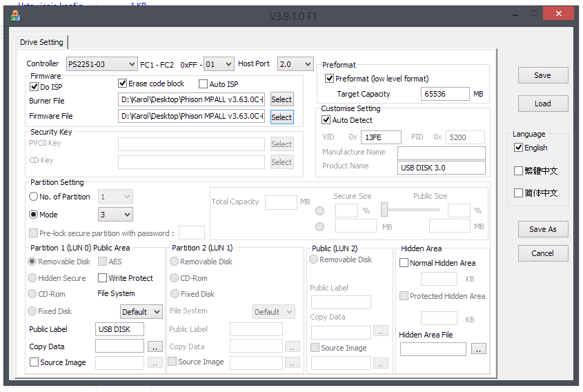Click the Hidden Area File field
This screenshot has width=583, height=392.
433,349
